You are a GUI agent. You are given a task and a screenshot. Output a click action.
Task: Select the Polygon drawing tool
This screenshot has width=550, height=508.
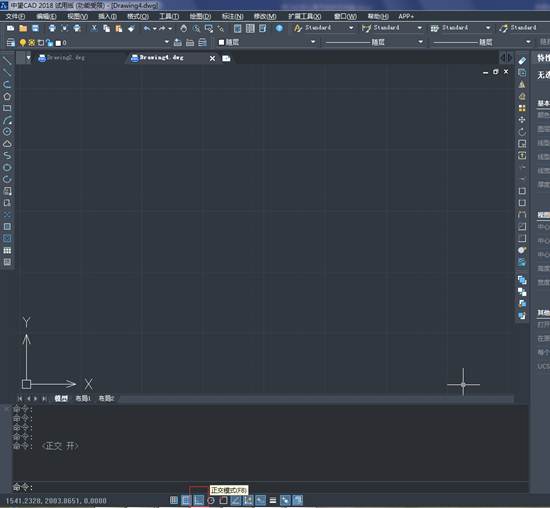(7, 96)
